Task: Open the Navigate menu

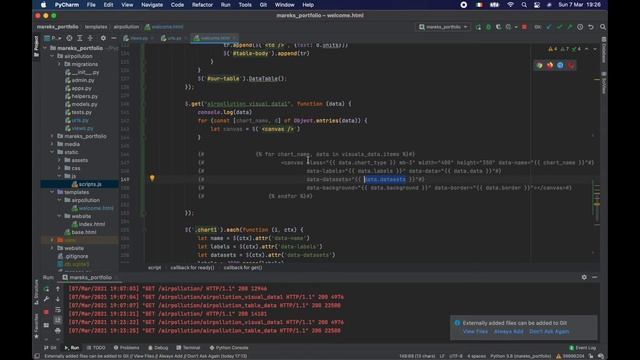Action: point(152,5)
